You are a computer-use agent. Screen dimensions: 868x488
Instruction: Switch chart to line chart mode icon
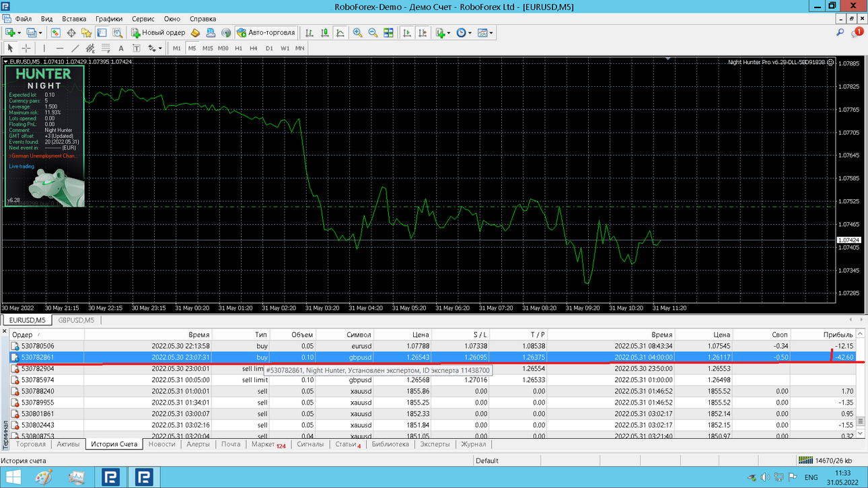click(341, 32)
